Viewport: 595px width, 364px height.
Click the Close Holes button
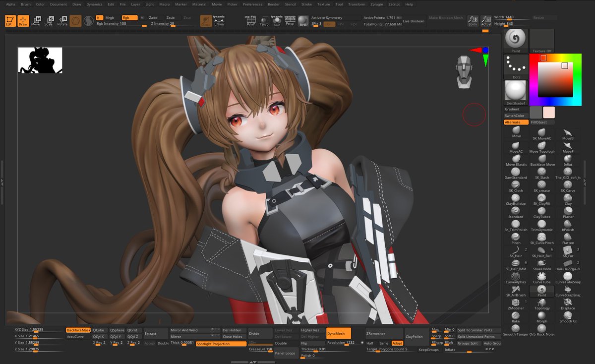234,337
